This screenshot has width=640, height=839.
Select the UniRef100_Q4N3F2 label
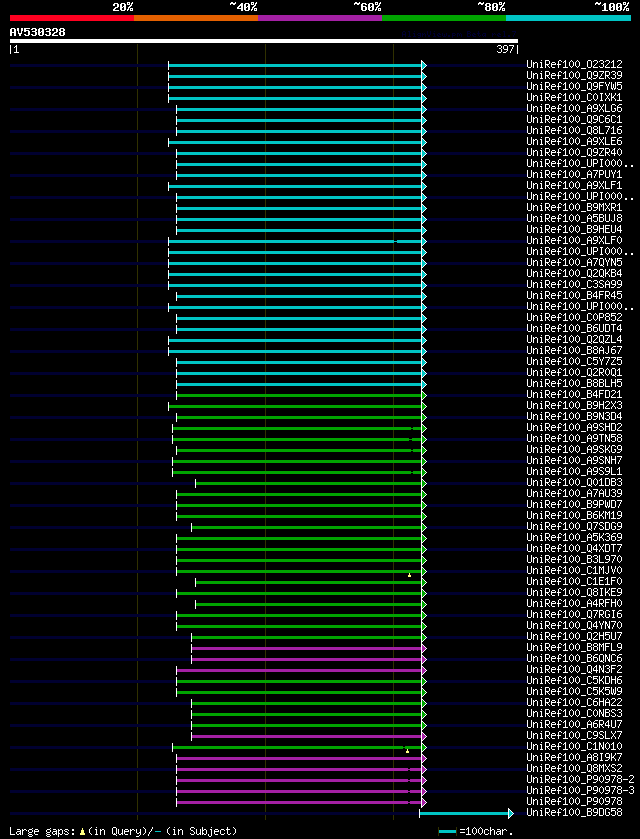click(x=574, y=670)
